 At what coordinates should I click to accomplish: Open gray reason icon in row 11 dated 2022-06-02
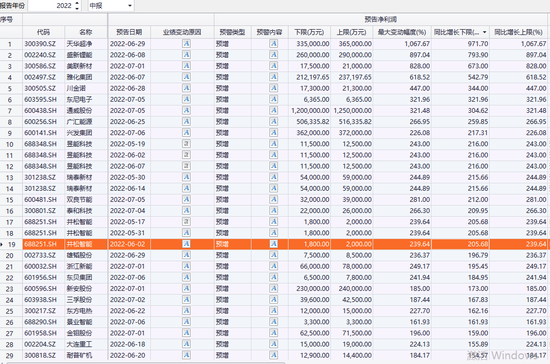coord(186,155)
